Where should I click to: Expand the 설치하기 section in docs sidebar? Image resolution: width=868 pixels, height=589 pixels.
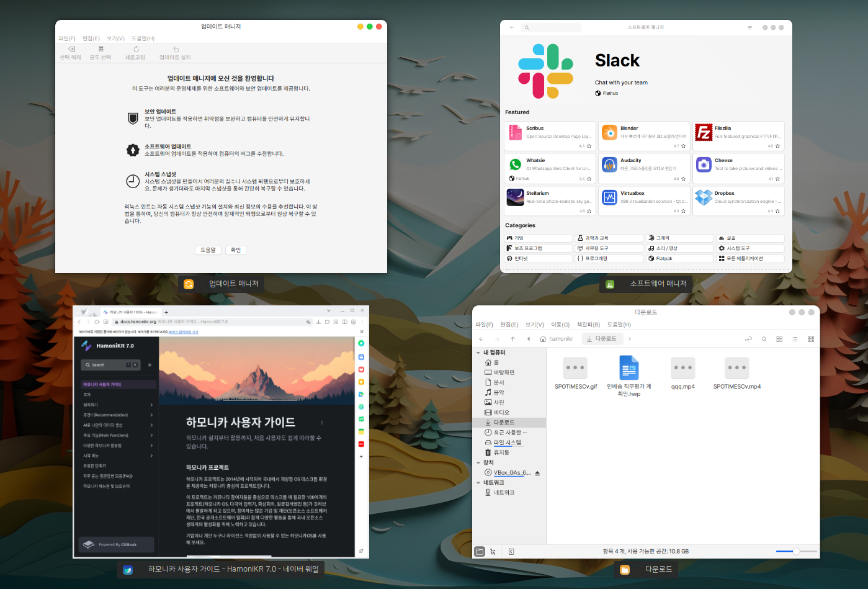tap(151, 405)
